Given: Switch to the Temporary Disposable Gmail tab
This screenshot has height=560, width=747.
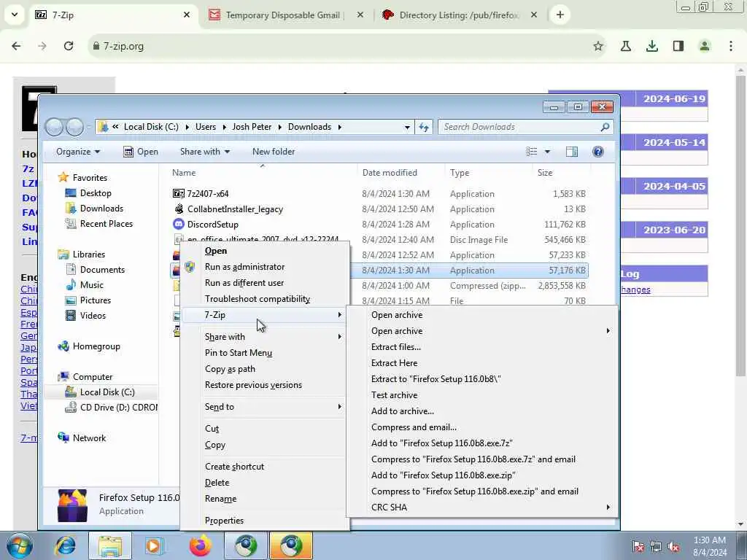Looking at the screenshot, I should click(284, 15).
